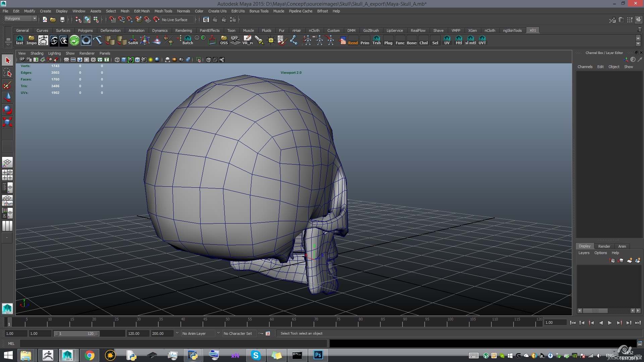
Task: Open the Mesh Tools menu
Action: [163, 11]
